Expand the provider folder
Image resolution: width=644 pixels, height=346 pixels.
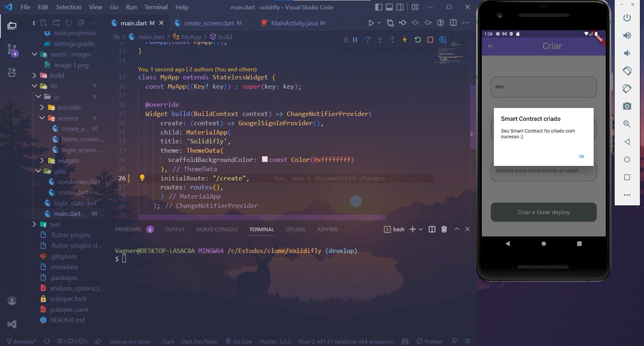coord(42,107)
